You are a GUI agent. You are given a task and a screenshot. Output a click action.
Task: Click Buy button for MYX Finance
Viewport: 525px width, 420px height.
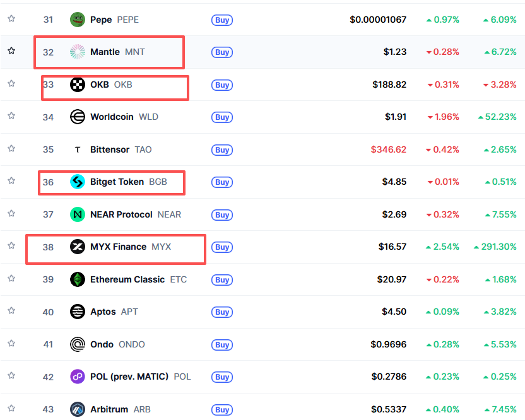(222, 247)
